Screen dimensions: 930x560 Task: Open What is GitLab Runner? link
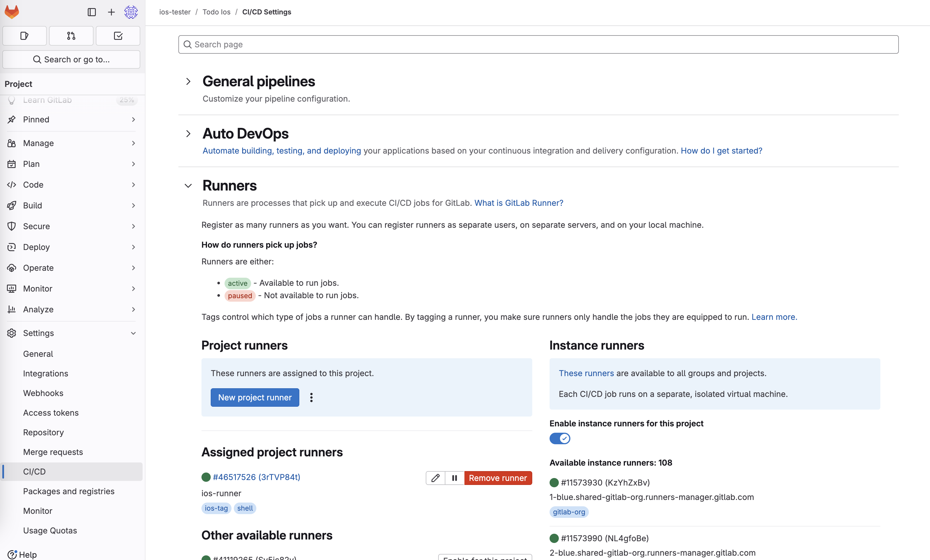coord(519,203)
